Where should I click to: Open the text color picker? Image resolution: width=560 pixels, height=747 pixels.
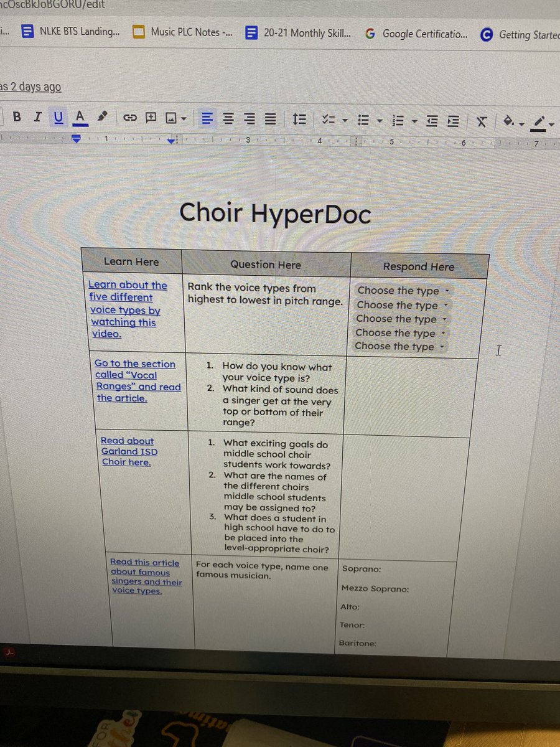(79, 116)
